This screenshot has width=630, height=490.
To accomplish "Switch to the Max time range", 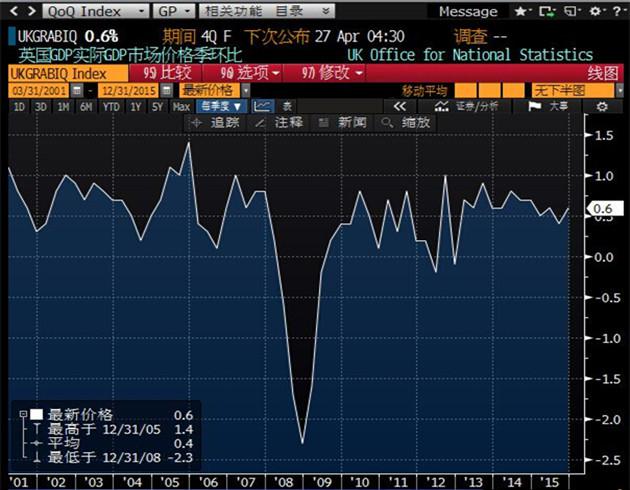I will click(x=181, y=106).
